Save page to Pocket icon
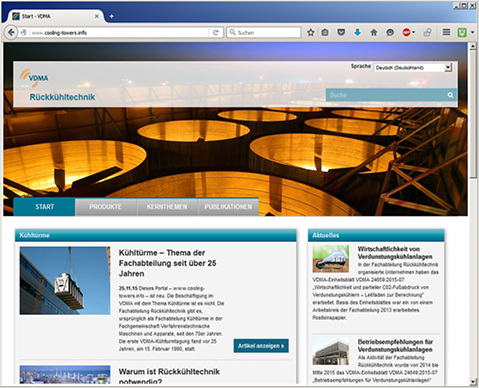This screenshot has width=479, height=388. pyautogui.click(x=341, y=32)
